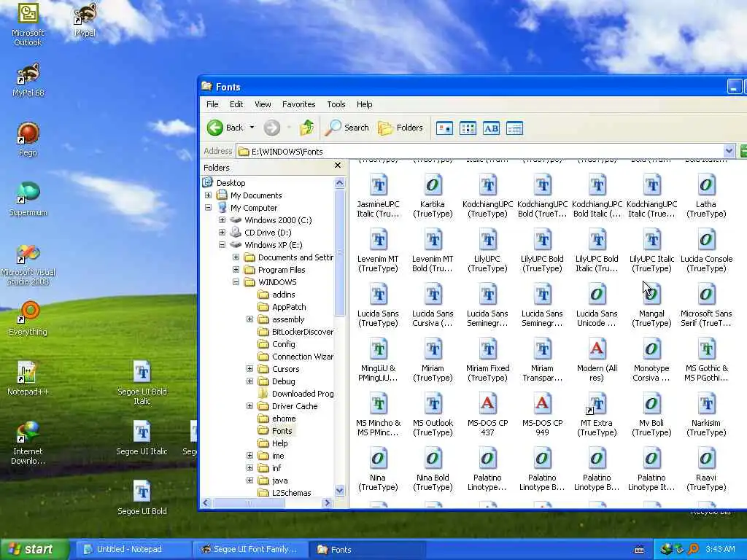Open the Tools menu
Image resolution: width=747 pixels, height=560 pixels.
coord(336,104)
